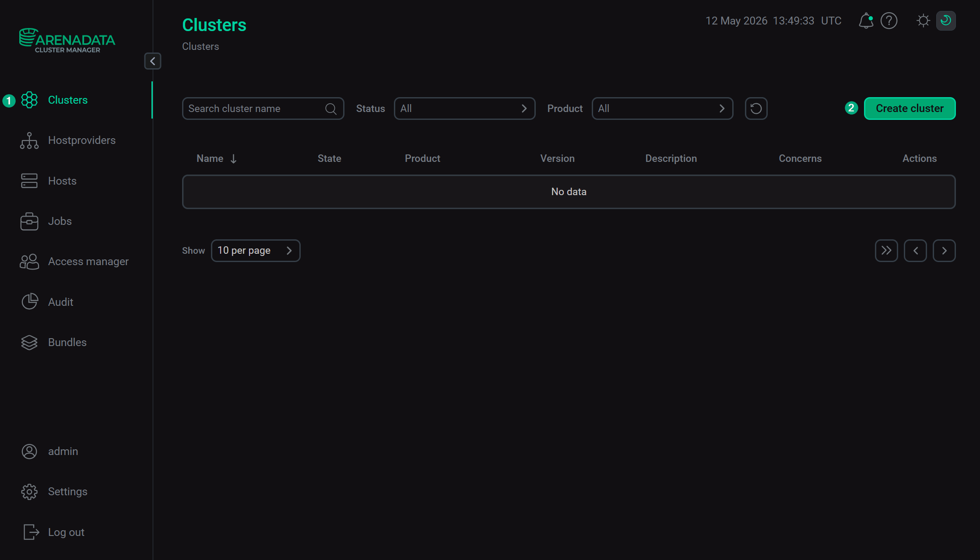980x560 pixels.
Task: Open the Clusters section in the sidebar
Action: 68,100
